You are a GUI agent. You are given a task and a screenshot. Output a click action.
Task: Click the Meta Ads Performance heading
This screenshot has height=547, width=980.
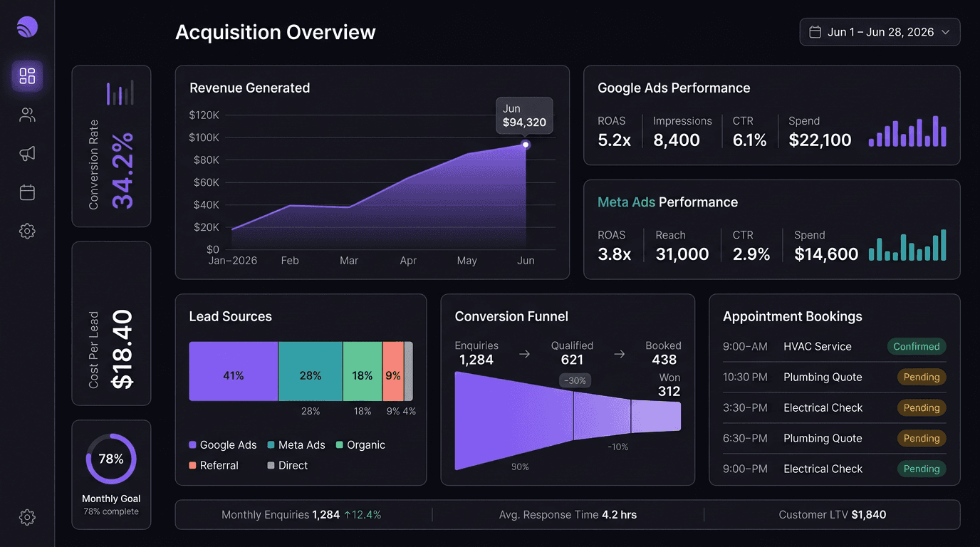(x=667, y=202)
